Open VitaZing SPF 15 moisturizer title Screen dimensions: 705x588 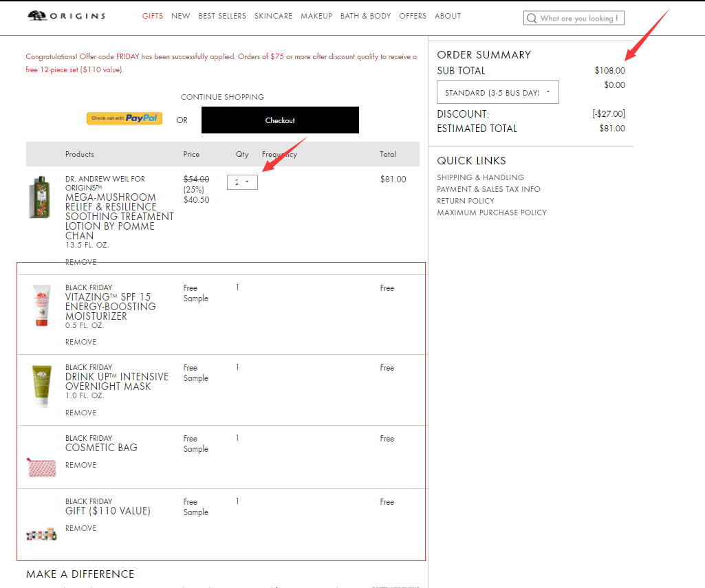pos(110,307)
